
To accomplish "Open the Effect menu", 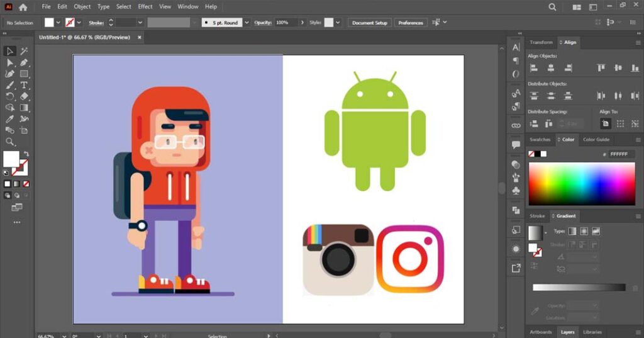I will 145,6.
